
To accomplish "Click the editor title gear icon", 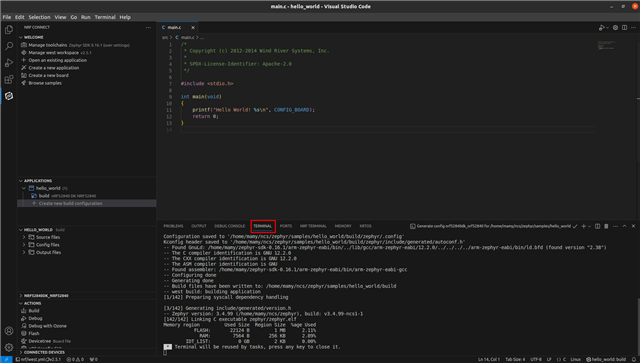I will (616, 27).
